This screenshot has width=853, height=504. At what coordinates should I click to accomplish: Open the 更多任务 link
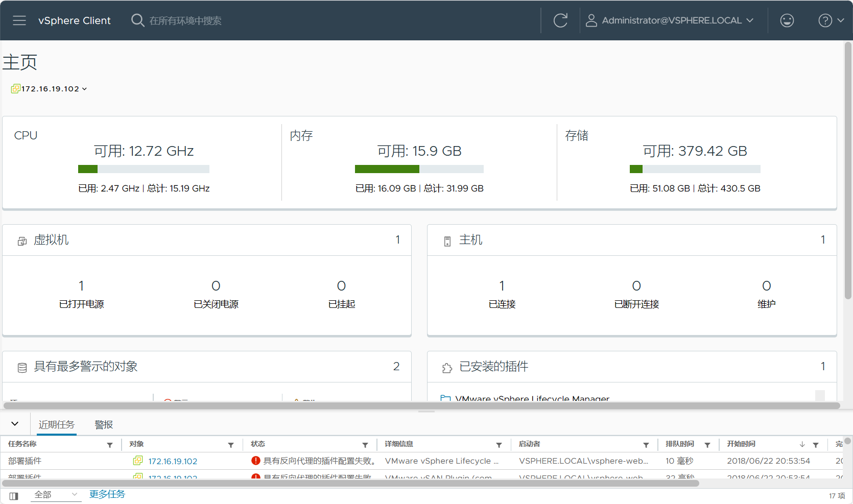point(107,494)
